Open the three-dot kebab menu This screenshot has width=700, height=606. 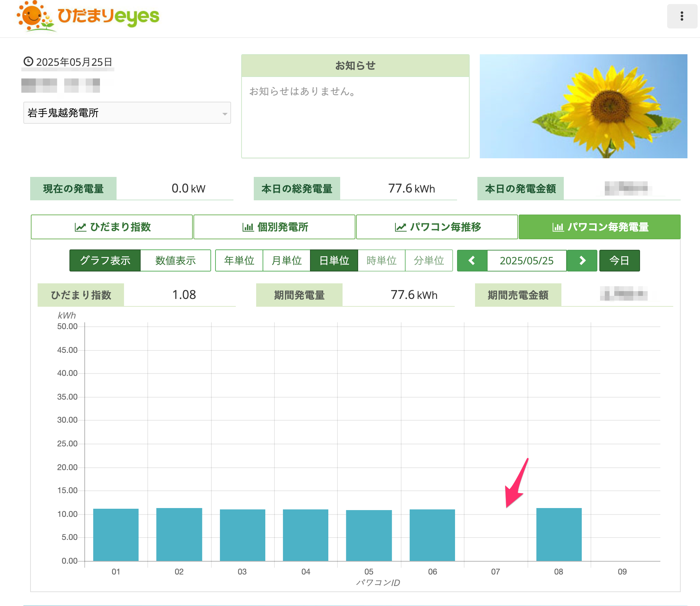point(681,16)
